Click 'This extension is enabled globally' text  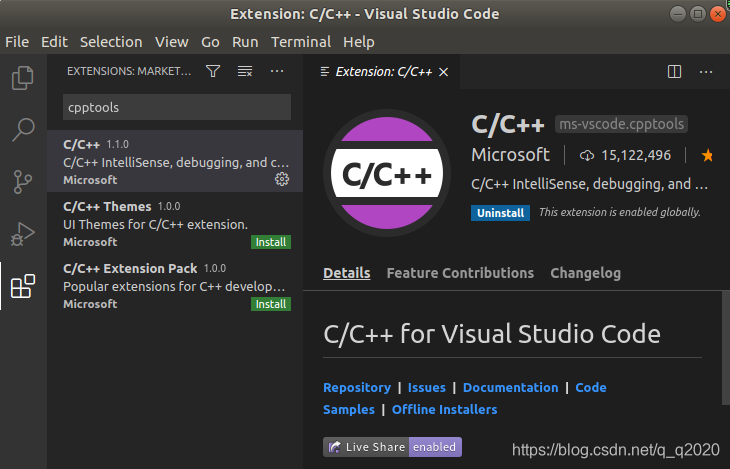[x=620, y=212]
